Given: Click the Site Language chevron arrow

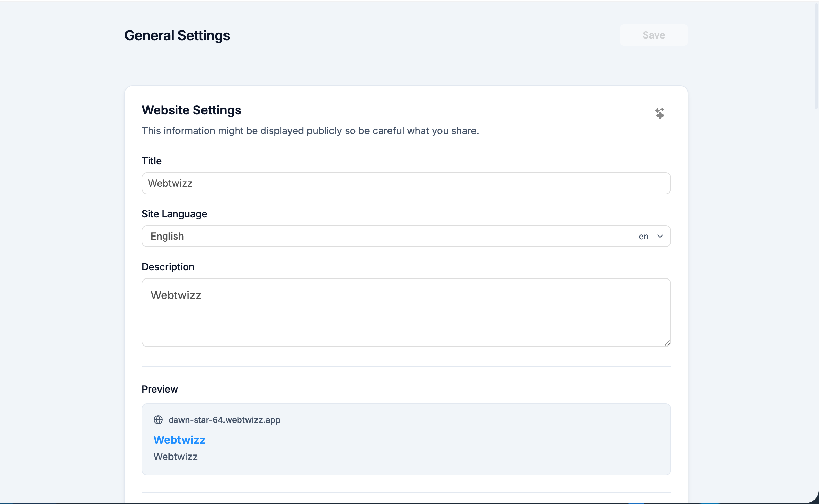Looking at the screenshot, I should 660,236.
